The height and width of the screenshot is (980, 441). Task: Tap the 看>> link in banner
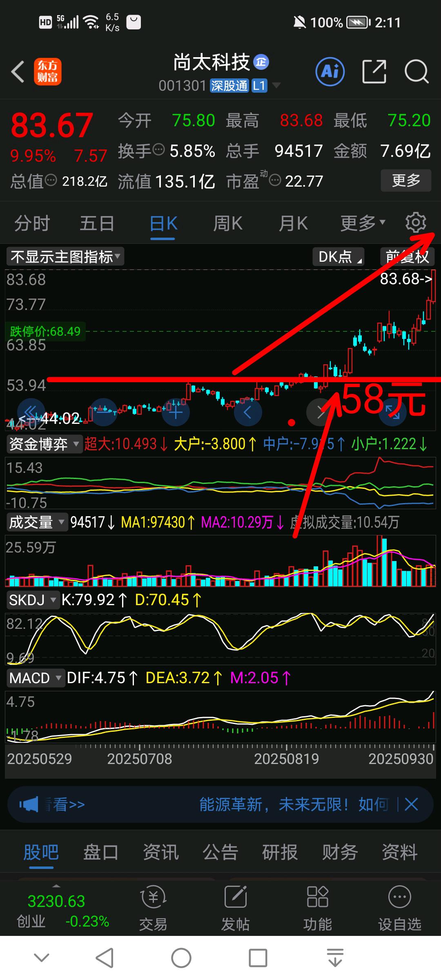[65, 804]
